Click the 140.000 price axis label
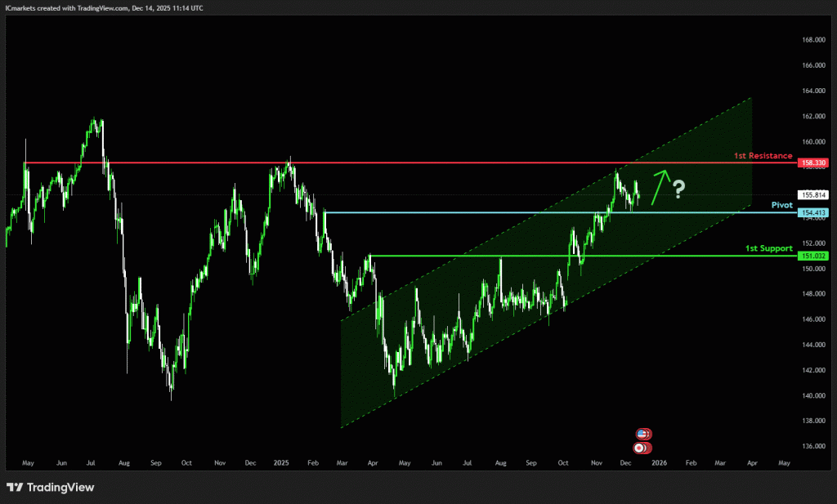Viewport: 837px width, 504px height. pyautogui.click(x=812, y=396)
